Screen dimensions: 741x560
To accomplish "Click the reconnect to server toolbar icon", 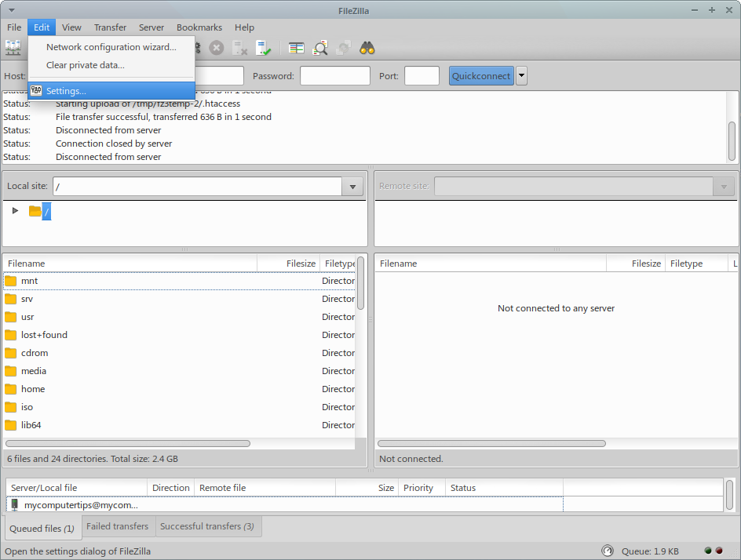I will pyautogui.click(x=263, y=48).
